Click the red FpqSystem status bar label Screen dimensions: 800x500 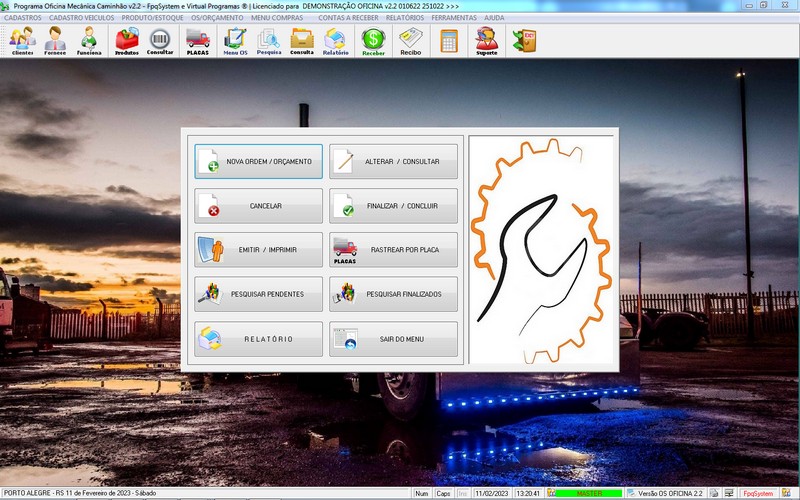(758, 493)
